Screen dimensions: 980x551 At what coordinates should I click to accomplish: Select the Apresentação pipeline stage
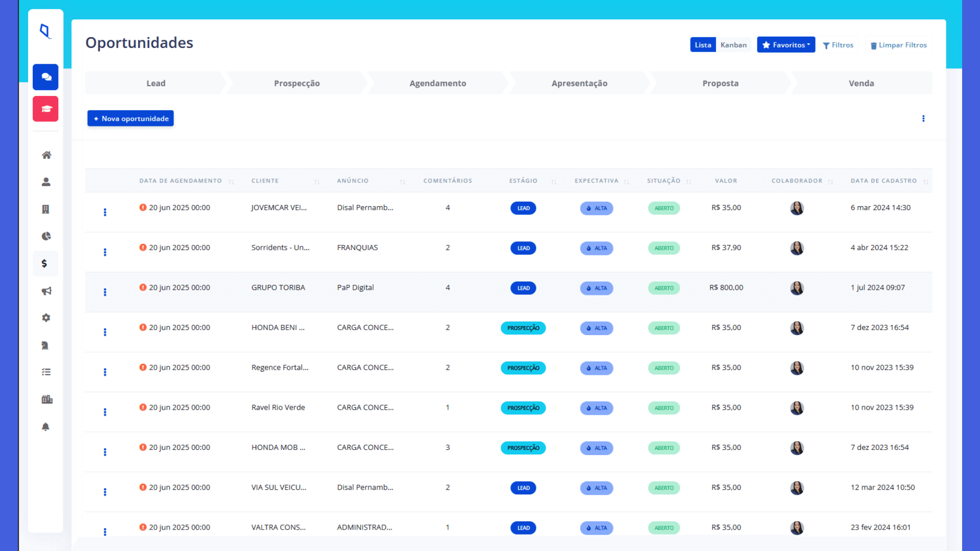tap(579, 83)
